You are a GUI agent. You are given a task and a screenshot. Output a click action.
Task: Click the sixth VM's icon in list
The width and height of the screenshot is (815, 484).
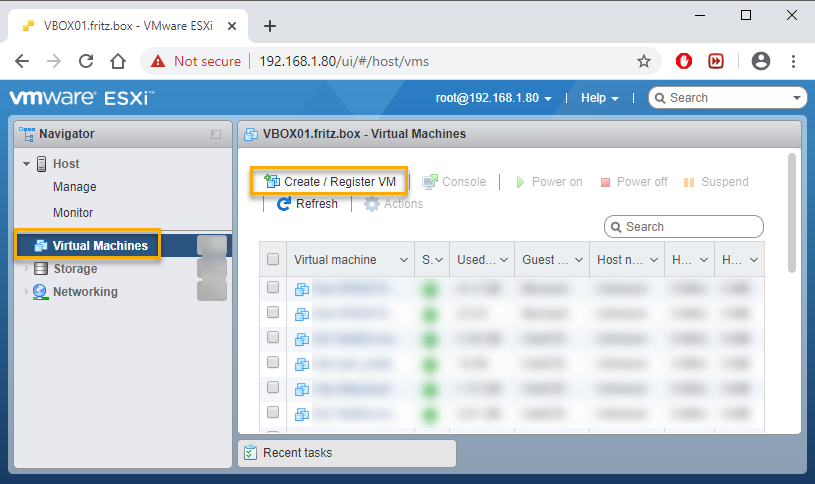click(302, 414)
